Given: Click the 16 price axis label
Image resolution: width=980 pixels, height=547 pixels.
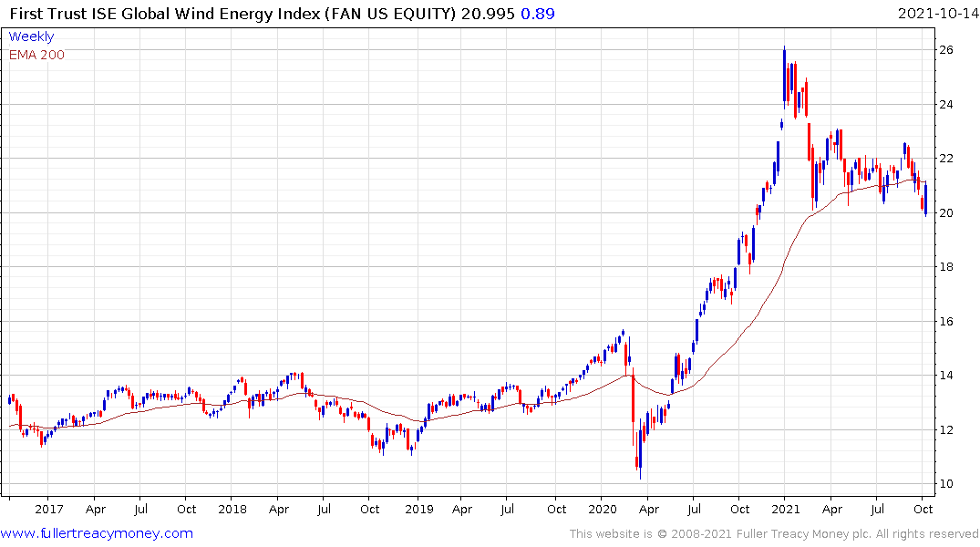Looking at the screenshot, I should click(946, 321).
